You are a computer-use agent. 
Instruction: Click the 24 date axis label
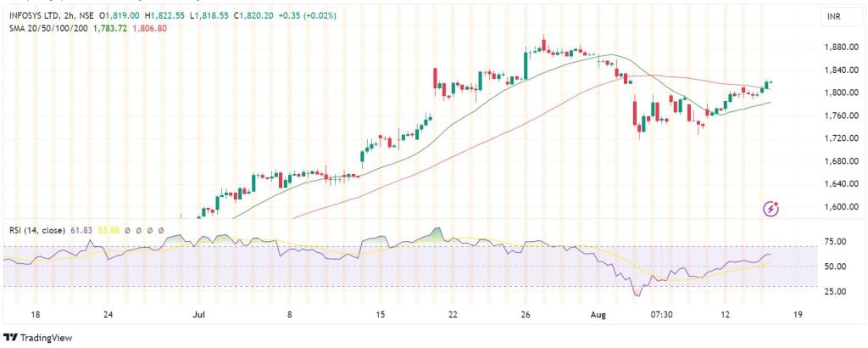point(108,315)
